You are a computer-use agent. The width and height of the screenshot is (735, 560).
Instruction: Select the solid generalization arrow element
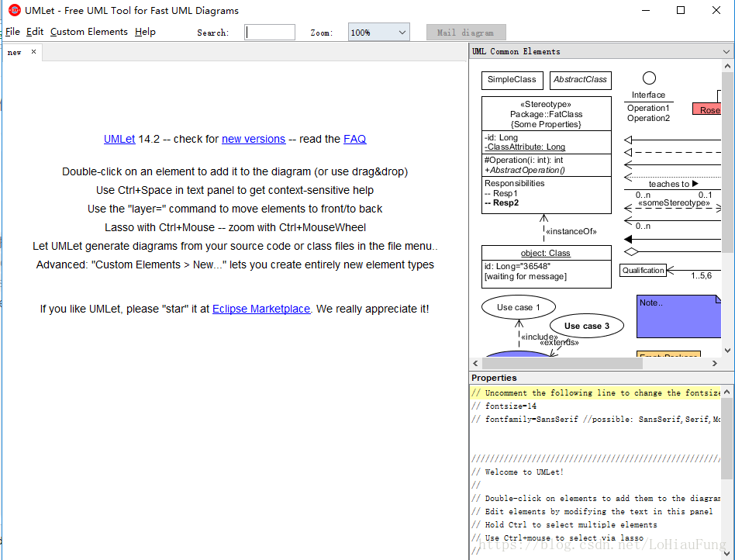[x=672, y=140]
